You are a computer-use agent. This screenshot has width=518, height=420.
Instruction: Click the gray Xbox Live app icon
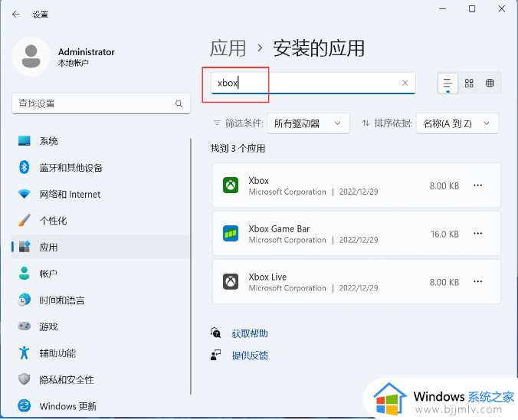pos(231,281)
